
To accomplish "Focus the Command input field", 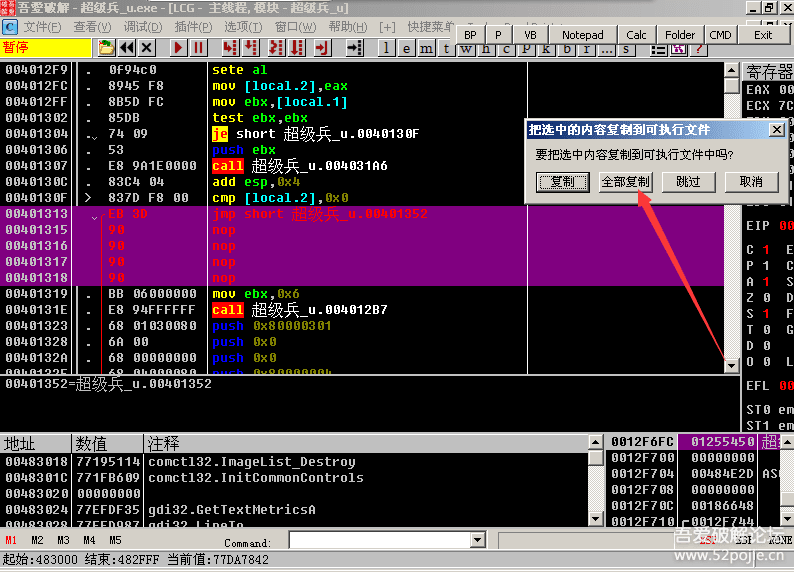I will 380,540.
